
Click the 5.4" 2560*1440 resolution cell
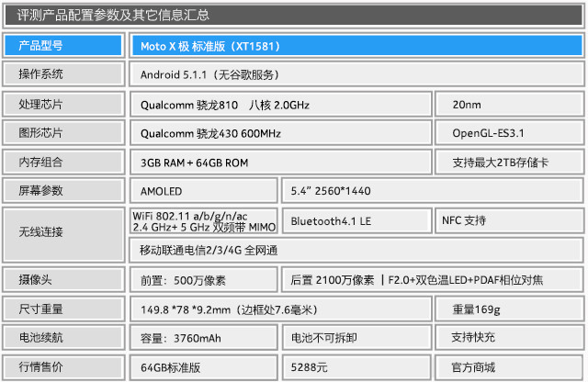(430, 191)
